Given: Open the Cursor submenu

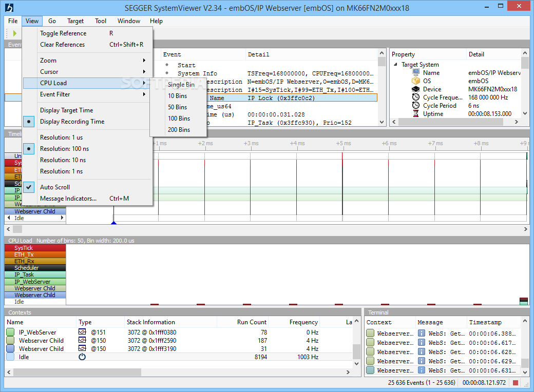Looking at the screenshot, I should tap(87, 72).
